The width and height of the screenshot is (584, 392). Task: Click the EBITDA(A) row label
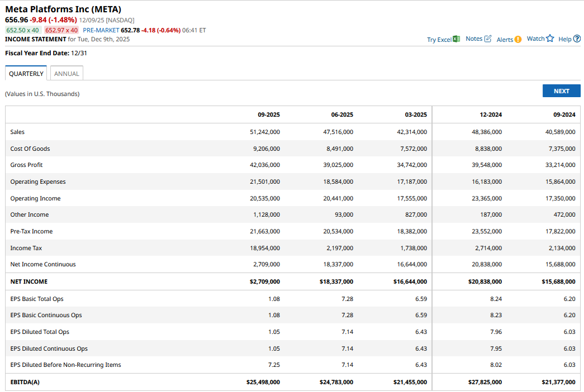click(x=25, y=383)
